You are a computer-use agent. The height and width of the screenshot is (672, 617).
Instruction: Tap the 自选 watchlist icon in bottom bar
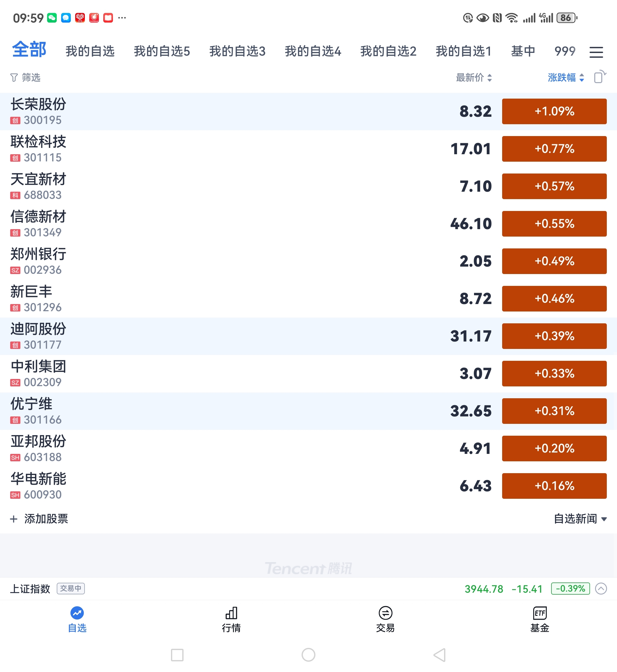click(77, 613)
